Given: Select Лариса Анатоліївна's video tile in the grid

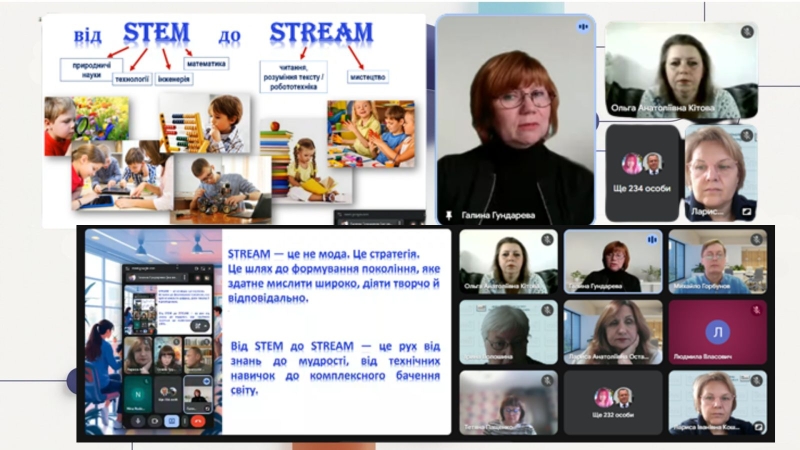Looking at the screenshot, I should pos(612,332).
